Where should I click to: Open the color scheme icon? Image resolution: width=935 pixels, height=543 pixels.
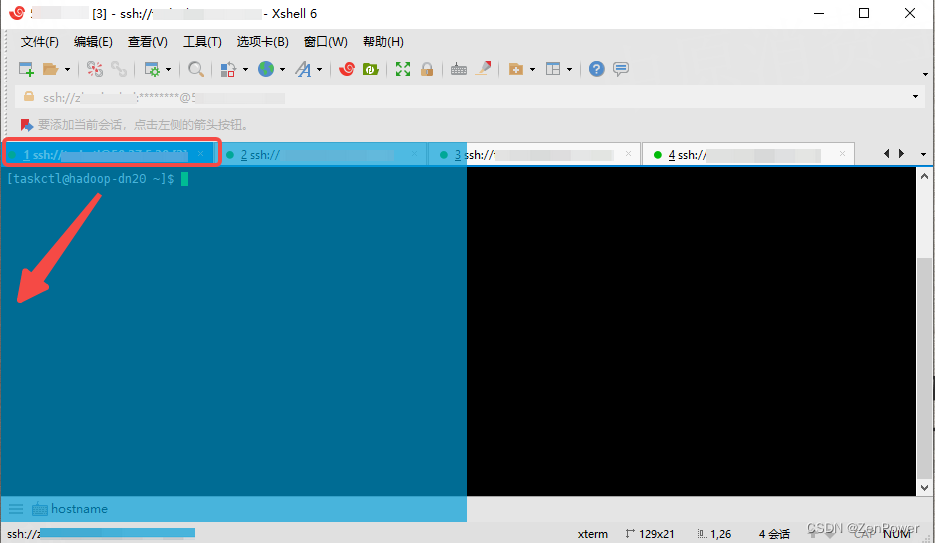tap(228, 69)
